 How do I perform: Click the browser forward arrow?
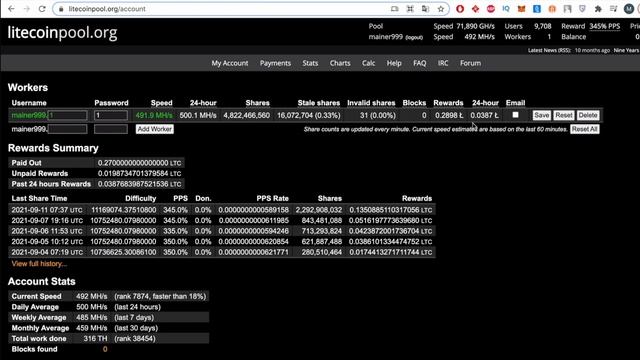click(27, 9)
